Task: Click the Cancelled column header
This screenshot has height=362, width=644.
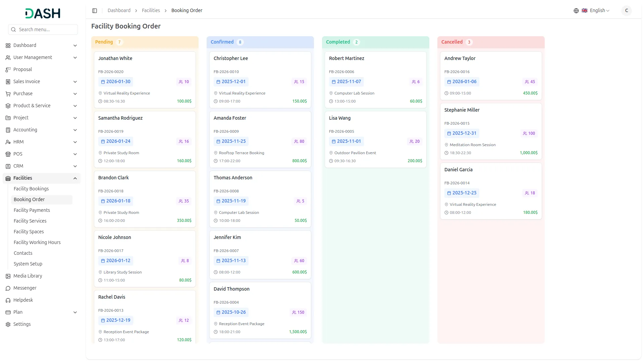Action: click(452, 42)
